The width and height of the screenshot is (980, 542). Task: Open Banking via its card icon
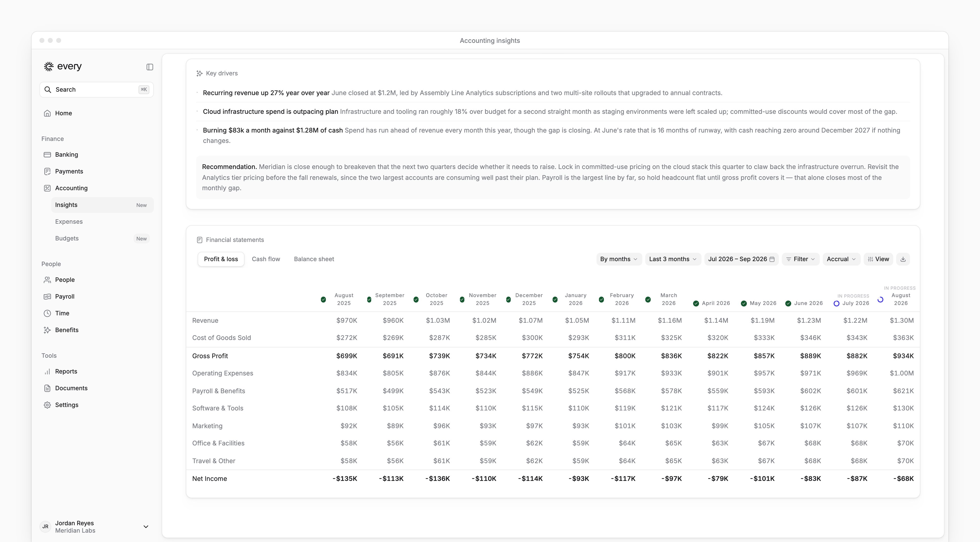(x=47, y=155)
